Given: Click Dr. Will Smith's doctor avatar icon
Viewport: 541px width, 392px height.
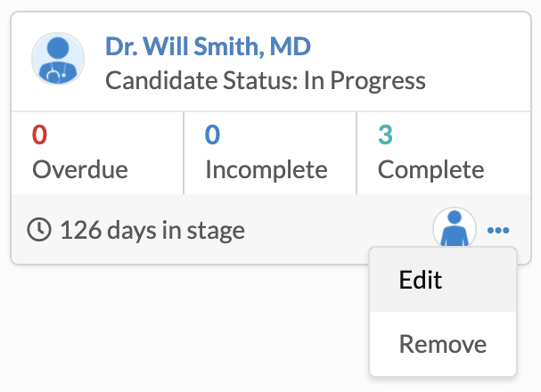Looking at the screenshot, I should (58, 59).
